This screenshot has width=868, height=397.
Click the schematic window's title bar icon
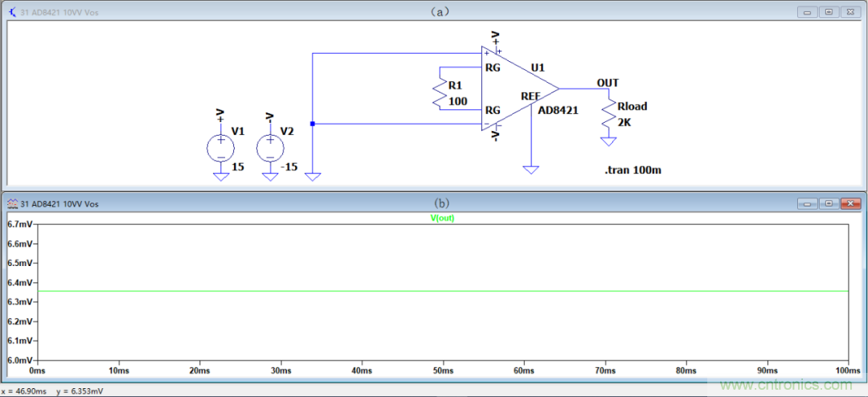pyautogui.click(x=12, y=12)
